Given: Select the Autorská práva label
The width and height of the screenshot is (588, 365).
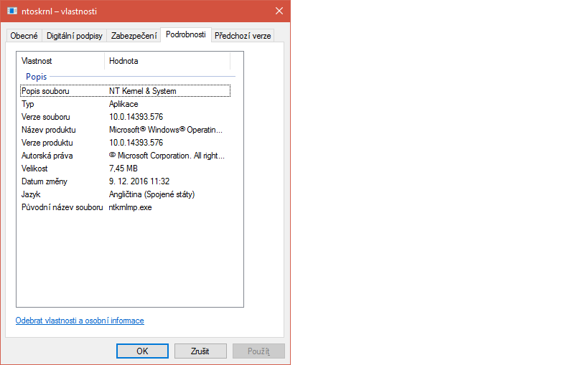Looking at the screenshot, I should tap(47, 156).
